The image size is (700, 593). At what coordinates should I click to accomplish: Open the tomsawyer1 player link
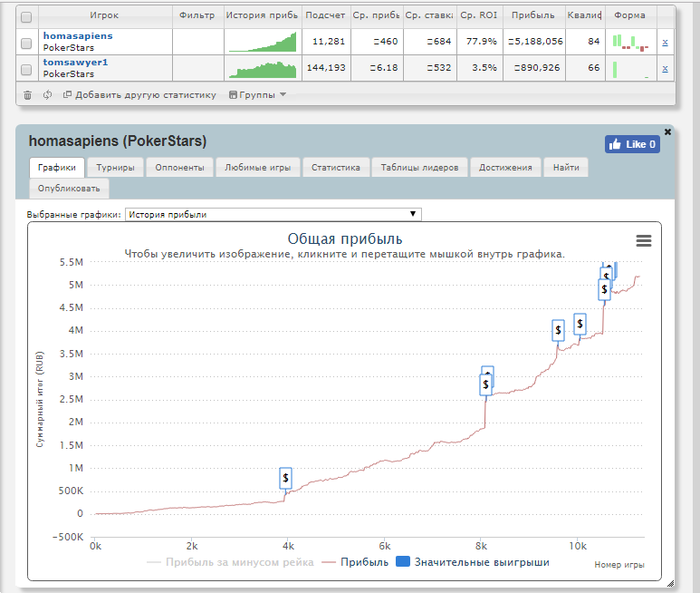click(75, 62)
